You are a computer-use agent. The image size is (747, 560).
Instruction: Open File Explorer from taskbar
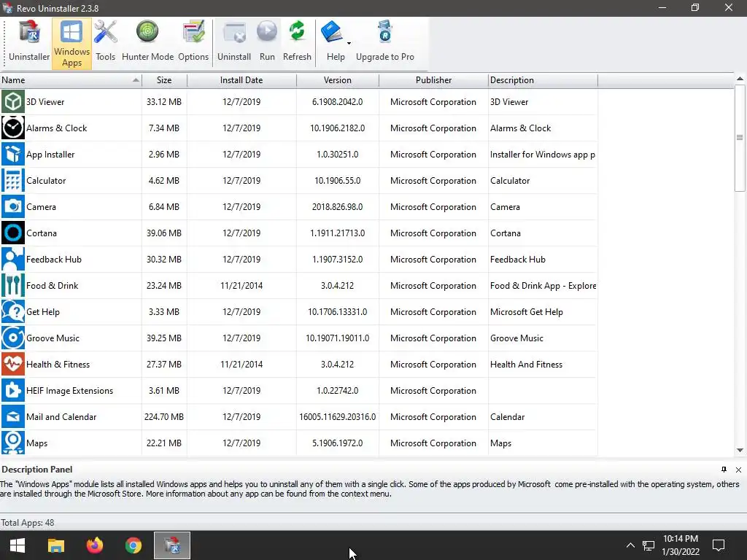pos(55,545)
